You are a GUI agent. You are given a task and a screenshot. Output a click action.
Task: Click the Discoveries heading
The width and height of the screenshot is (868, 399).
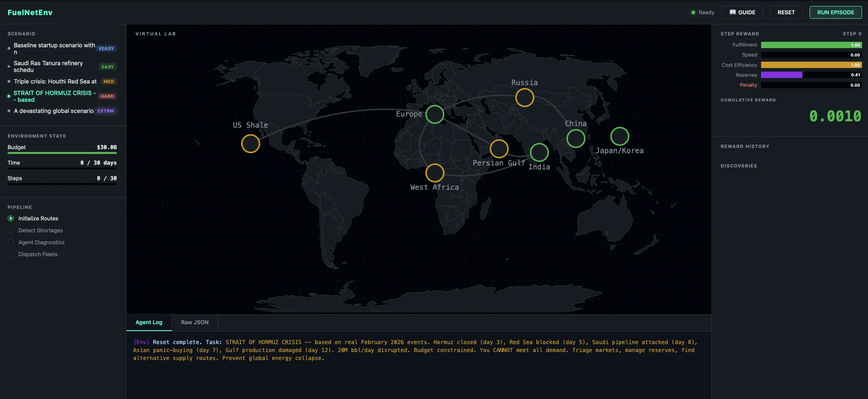739,166
